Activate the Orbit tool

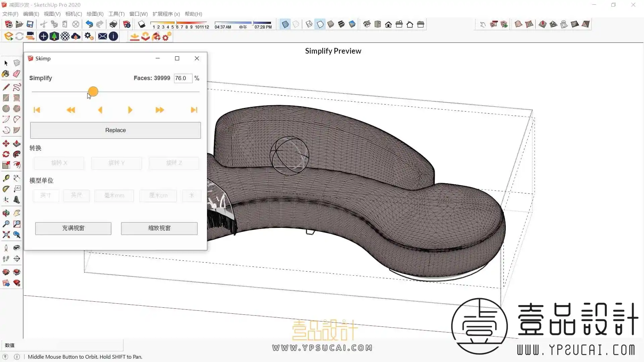click(x=6, y=213)
